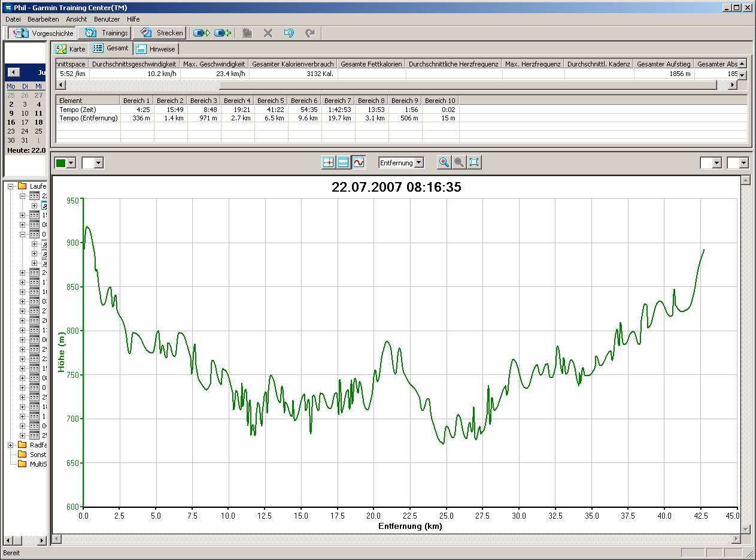Click the green color swatch
Screen dimensions: 756x560
tap(60, 163)
